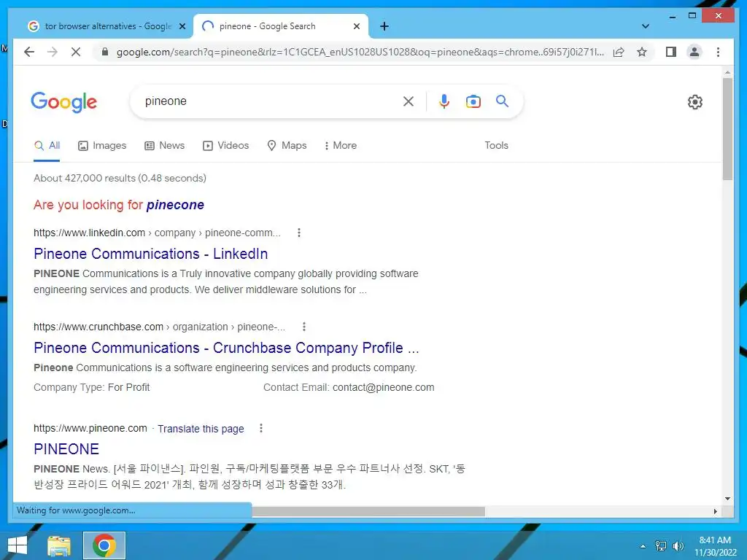
Task: Start voice search with microphone
Action: coord(444,101)
